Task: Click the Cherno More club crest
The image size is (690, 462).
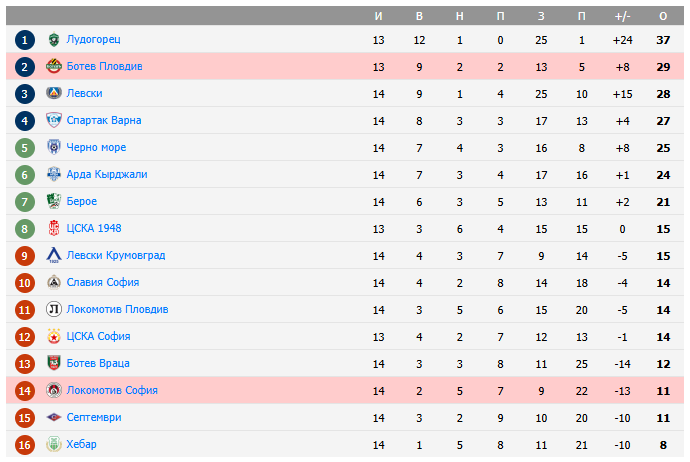Action: tap(54, 148)
